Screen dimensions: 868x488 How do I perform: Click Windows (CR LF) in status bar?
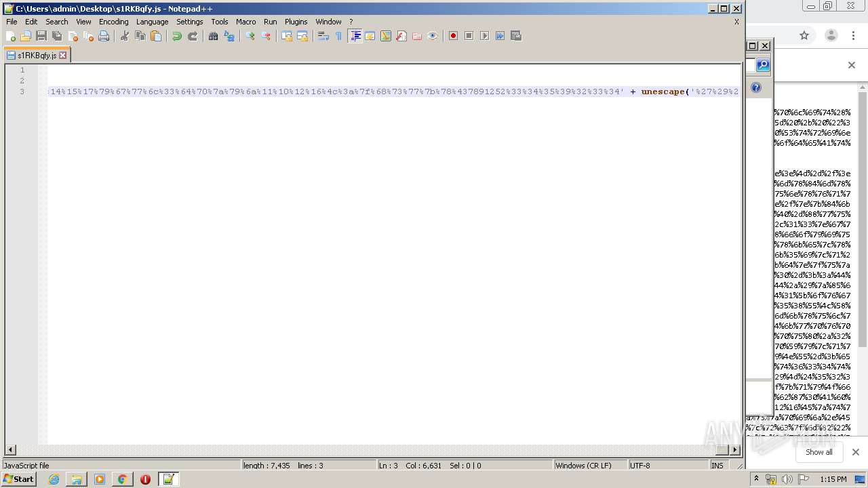pyautogui.click(x=583, y=466)
